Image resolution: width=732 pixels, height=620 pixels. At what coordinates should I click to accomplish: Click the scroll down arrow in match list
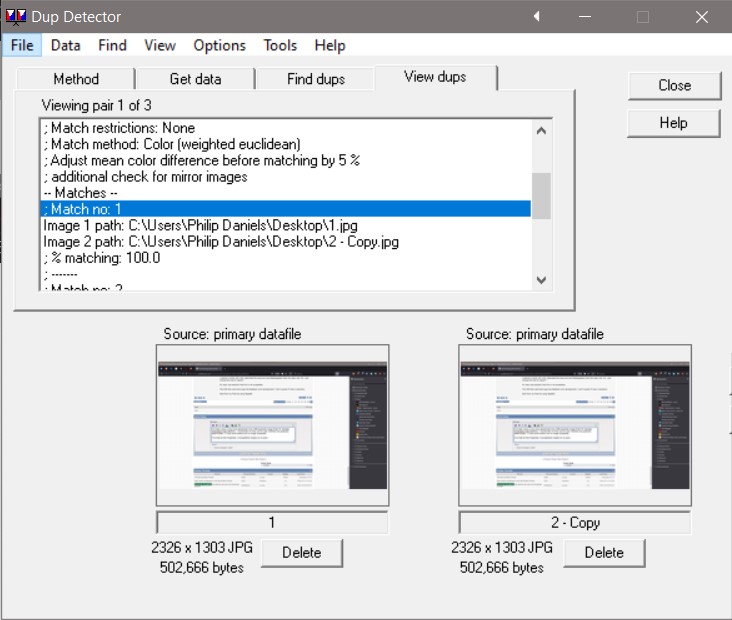point(542,280)
